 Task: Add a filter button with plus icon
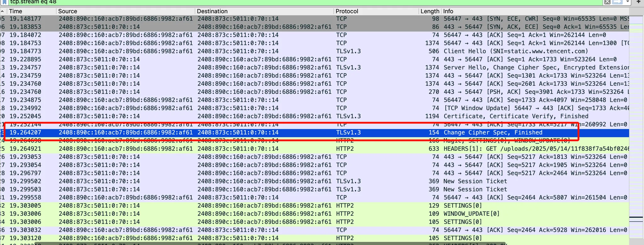pyautogui.click(x=638, y=2)
